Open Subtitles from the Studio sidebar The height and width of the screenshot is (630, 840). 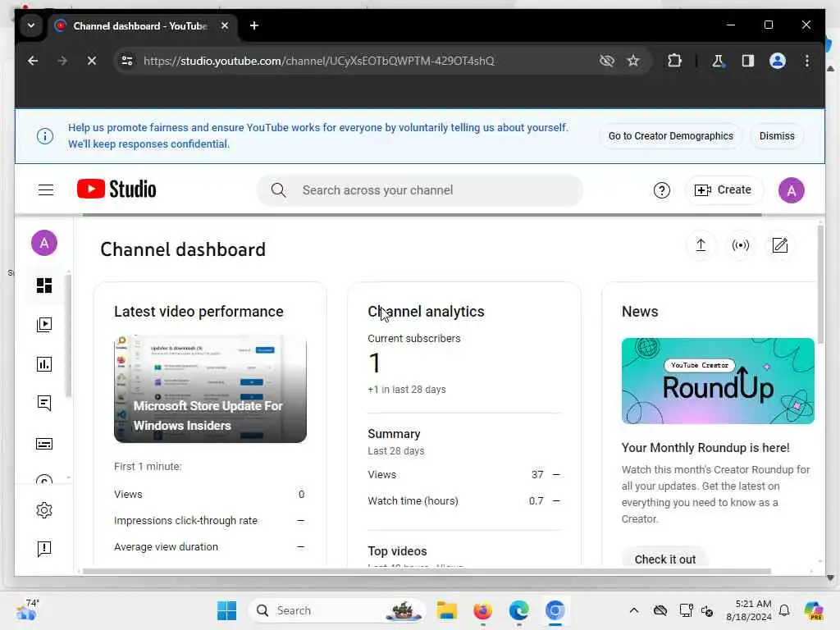tap(44, 444)
